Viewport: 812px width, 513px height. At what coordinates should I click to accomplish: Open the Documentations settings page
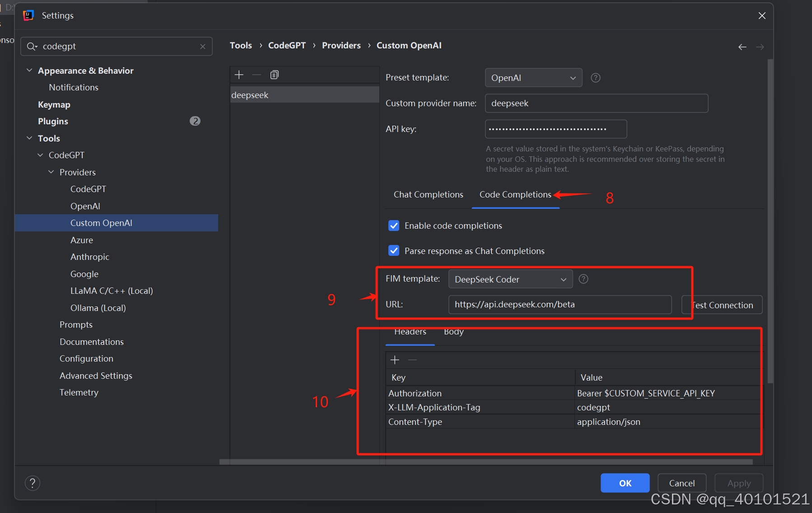pos(92,342)
